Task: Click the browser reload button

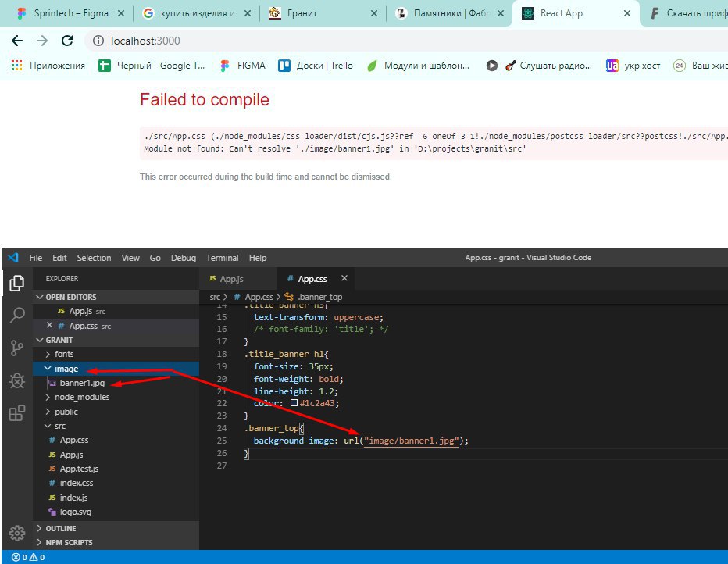Action: (67, 41)
